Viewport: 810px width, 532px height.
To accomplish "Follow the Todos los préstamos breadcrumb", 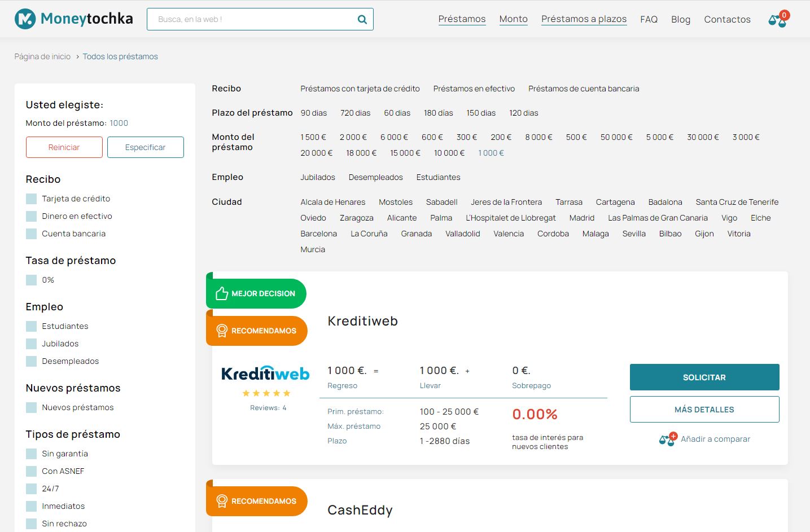I will point(120,56).
